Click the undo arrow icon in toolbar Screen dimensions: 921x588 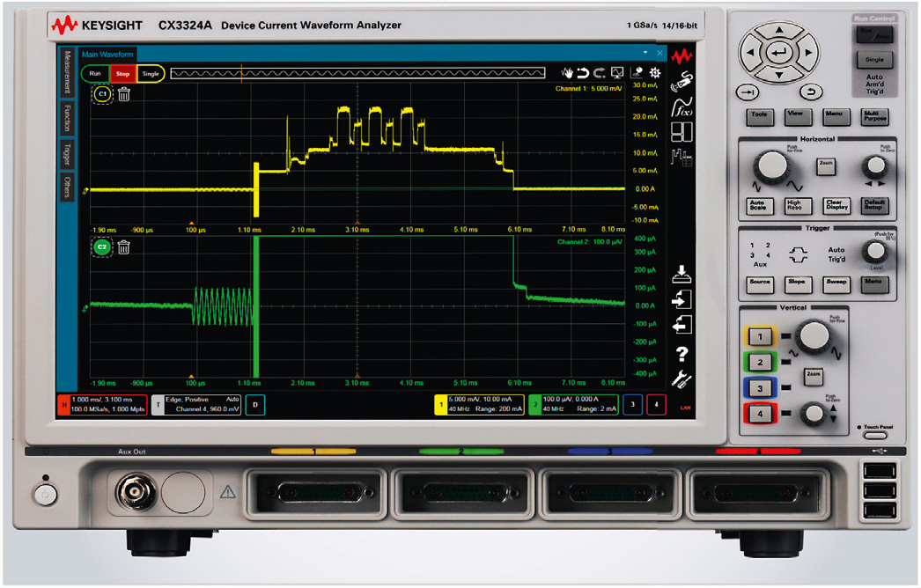pyautogui.click(x=583, y=73)
